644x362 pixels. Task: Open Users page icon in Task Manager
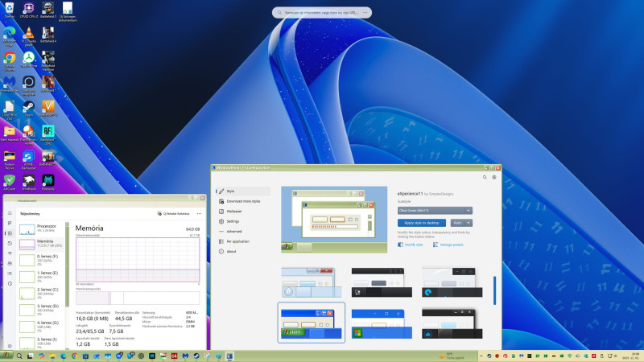click(10, 264)
